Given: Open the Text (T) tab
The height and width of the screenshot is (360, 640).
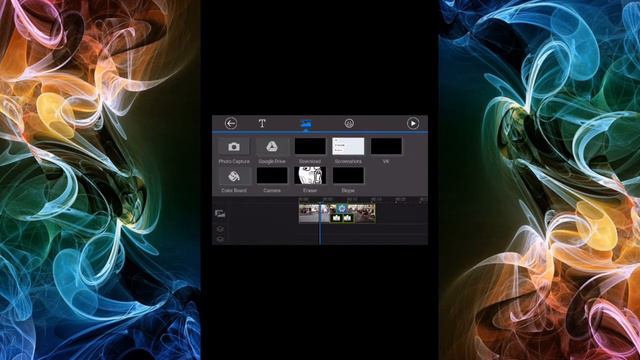Looking at the screenshot, I should [x=262, y=123].
